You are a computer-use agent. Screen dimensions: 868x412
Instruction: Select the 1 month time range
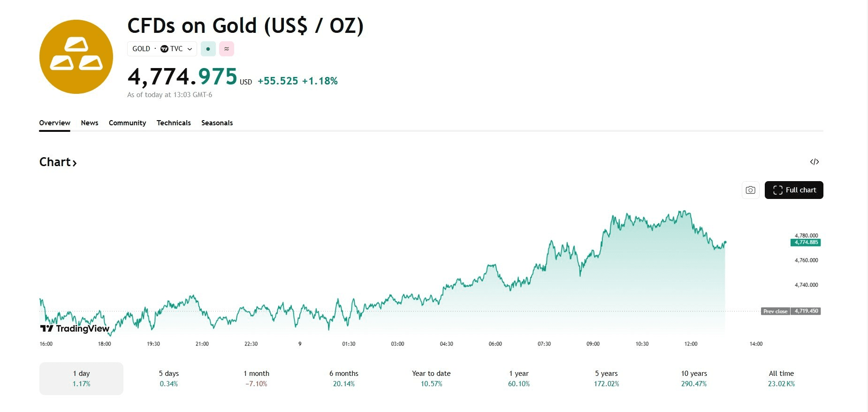tap(256, 378)
